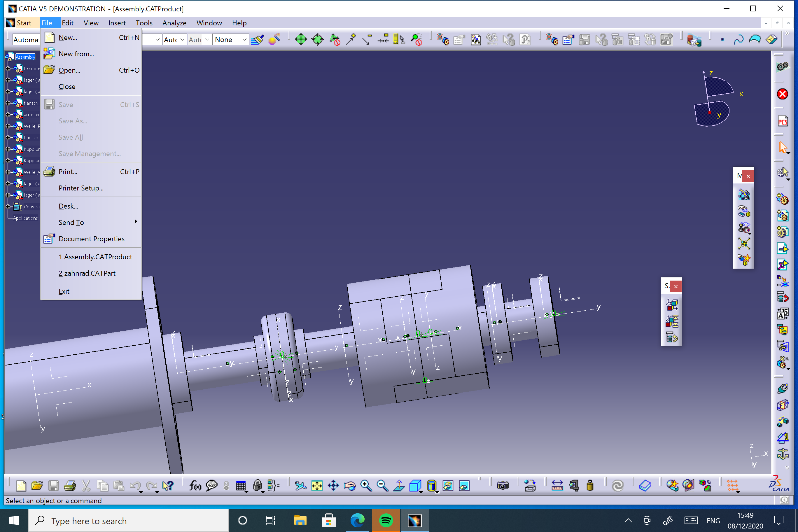
Task: Choose New from... in File menu
Action: point(91,54)
